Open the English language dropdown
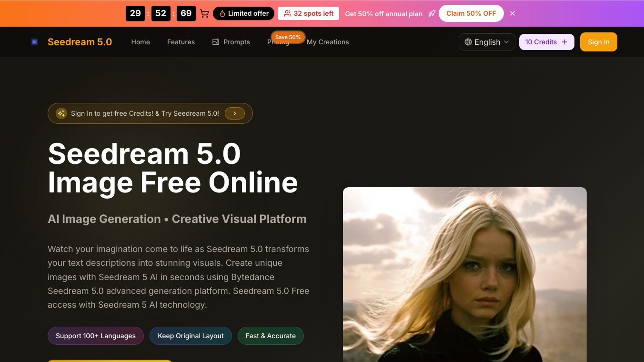644x362 pixels. pyautogui.click(x=487, y=42)
